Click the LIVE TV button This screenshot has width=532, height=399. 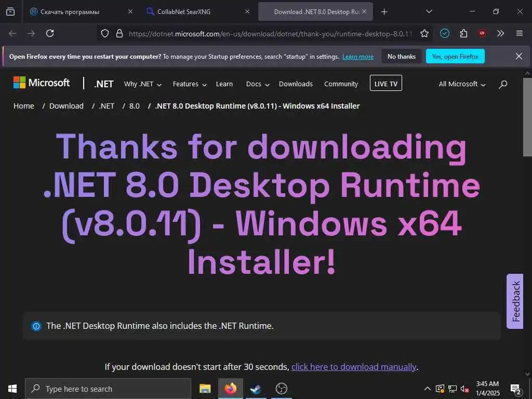[386, 84]
